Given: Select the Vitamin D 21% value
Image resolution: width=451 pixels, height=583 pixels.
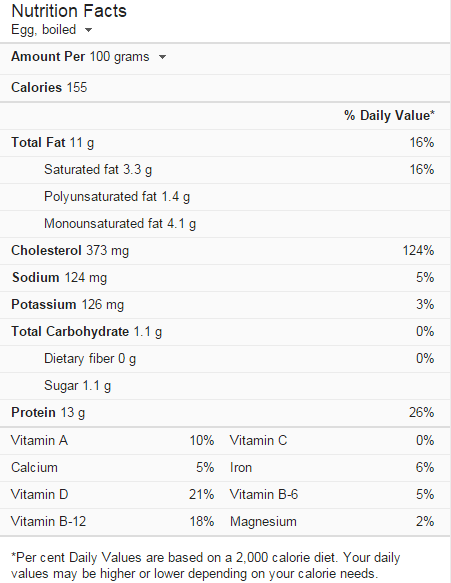Looking at the screenshot, I should click(x=201, y=495).
